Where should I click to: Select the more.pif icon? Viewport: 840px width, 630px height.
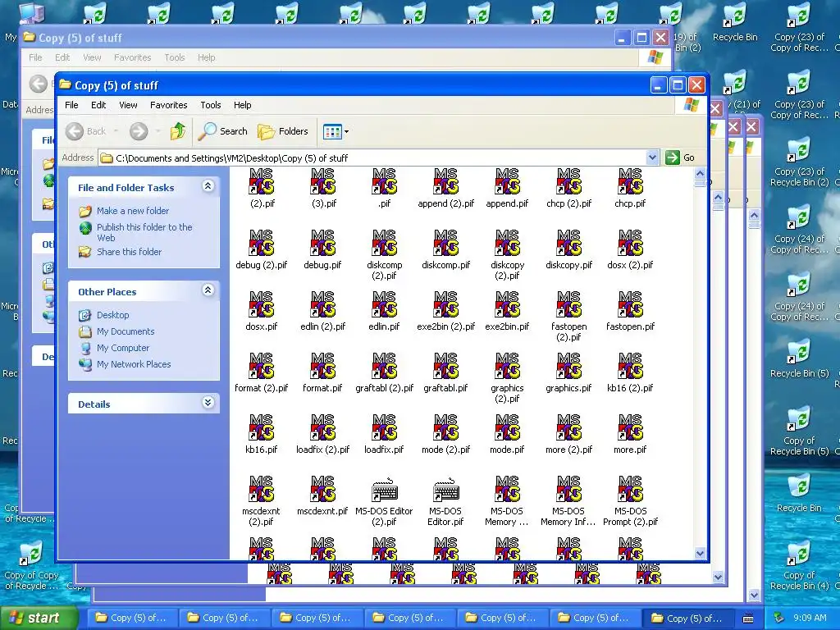point(630,427)
